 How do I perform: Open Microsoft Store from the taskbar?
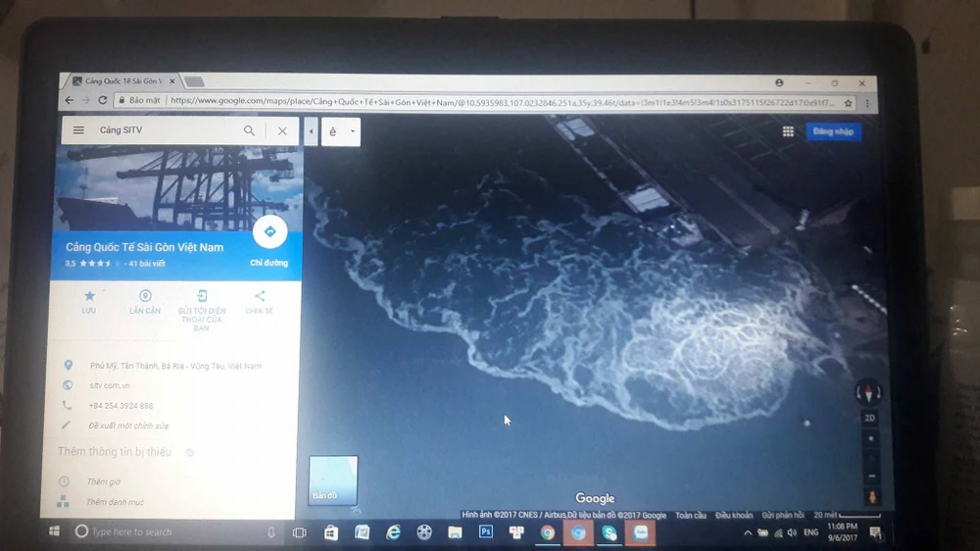pos(330,533)
